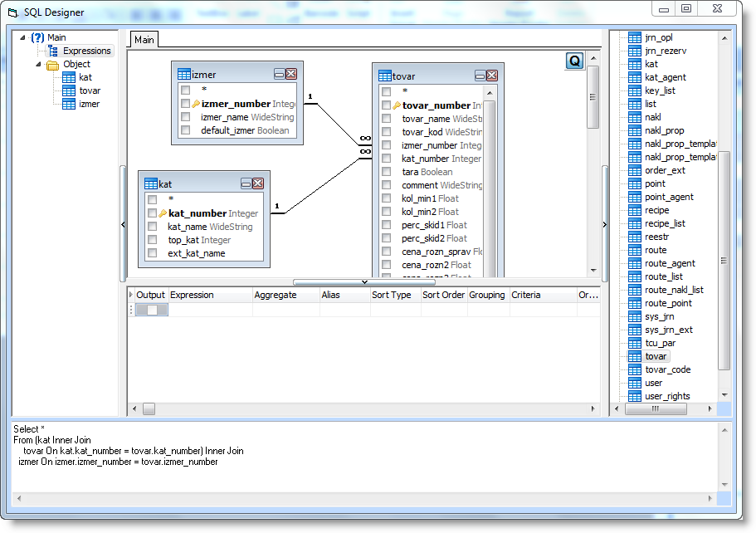Screen dimensions: 756x533
Task: Click the table list vertical scrollbar thumb
Action: 724,261
